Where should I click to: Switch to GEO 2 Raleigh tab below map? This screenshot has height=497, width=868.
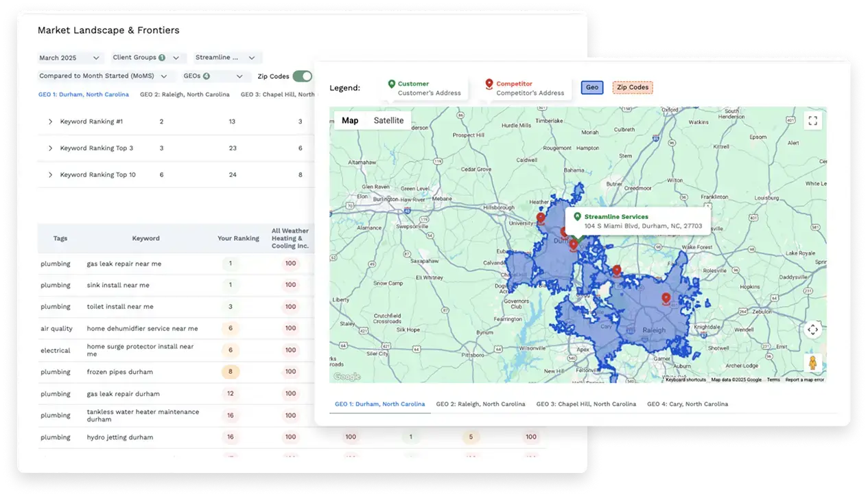pos(480,404)
